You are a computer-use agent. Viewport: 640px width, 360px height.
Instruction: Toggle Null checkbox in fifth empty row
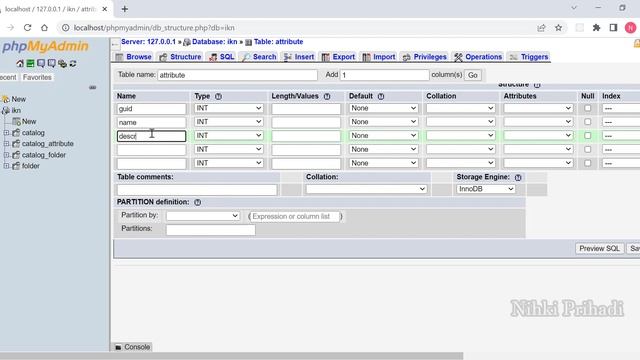(x=587, y=163)
